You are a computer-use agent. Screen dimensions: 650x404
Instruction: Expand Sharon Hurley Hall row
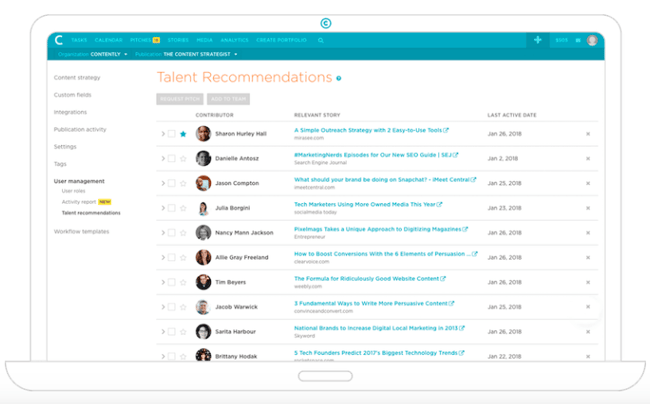(163, 134)
